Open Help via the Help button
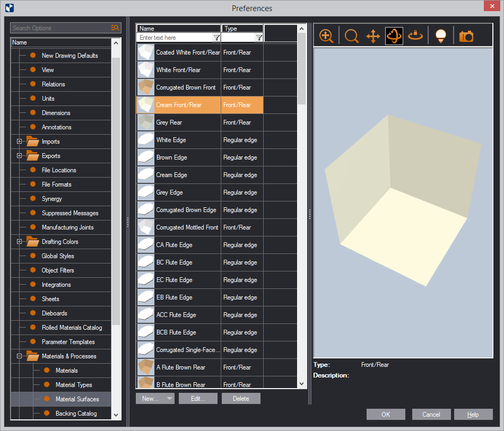The width and height of the screenshot is (504, 431). pos(473,414)
